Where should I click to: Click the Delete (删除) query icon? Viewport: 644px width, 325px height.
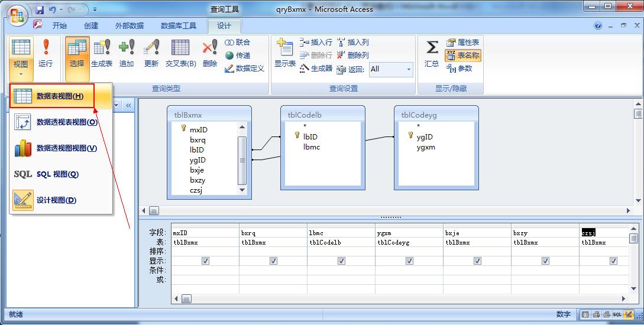click(210, 54)
